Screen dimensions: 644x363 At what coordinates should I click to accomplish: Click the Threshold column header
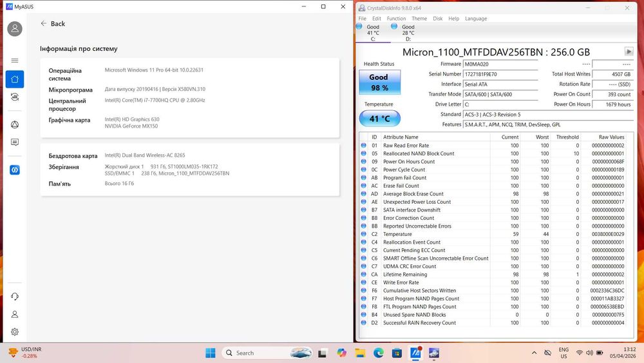point(565,137)
